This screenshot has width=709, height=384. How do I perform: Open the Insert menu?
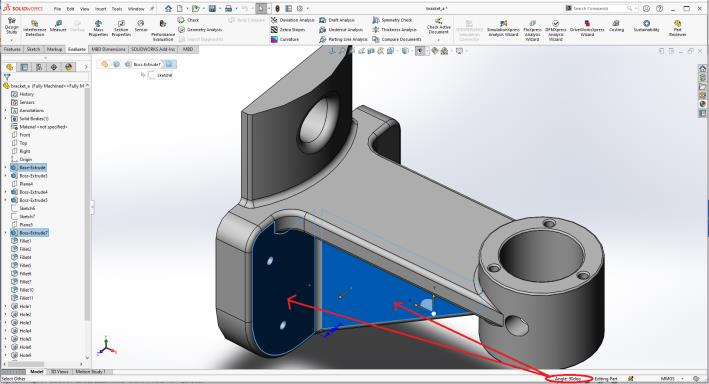[x=100, y=9]
